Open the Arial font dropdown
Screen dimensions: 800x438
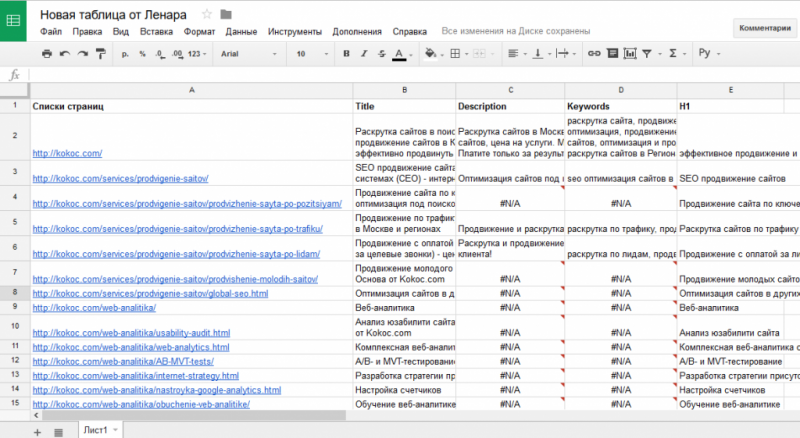(248, 54)
